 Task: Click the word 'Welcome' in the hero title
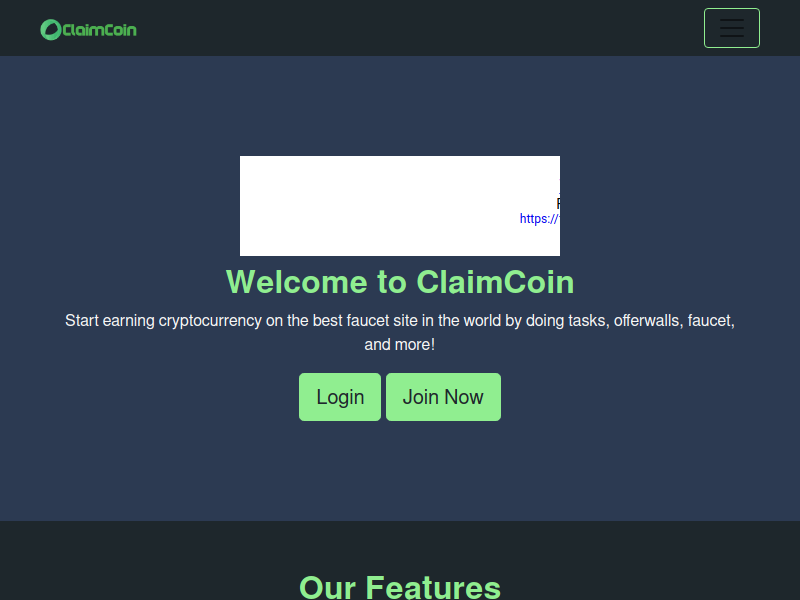pyautogui.click(x=296, y=282)
